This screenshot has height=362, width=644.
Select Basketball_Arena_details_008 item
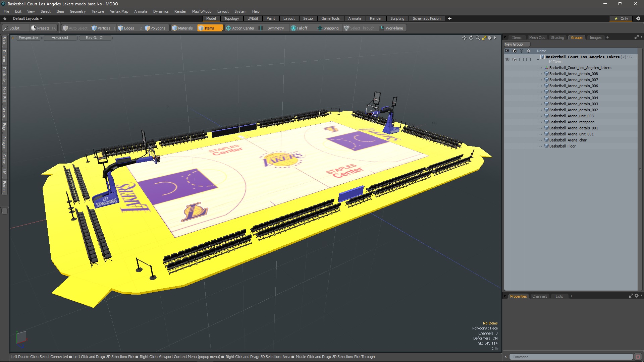coord(573,74)
